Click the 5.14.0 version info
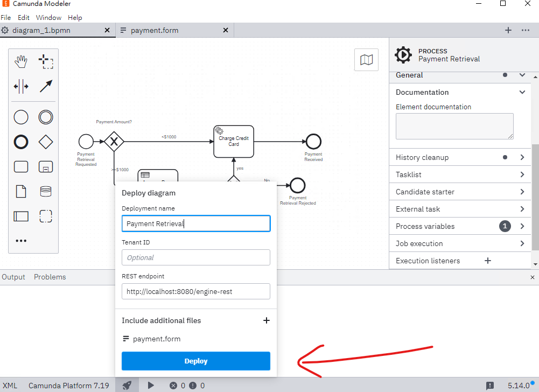Image resolution: width=539 pixels, height=392 pixels. point(519,386)
